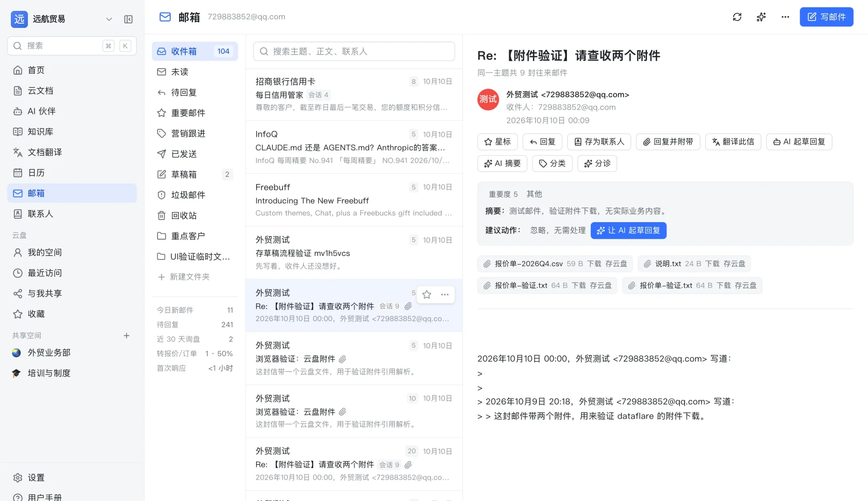Viewport: 868px width, 501px height.
Task: Open 设置 at the sidebar bottom
Action: (x=72, y=478)
